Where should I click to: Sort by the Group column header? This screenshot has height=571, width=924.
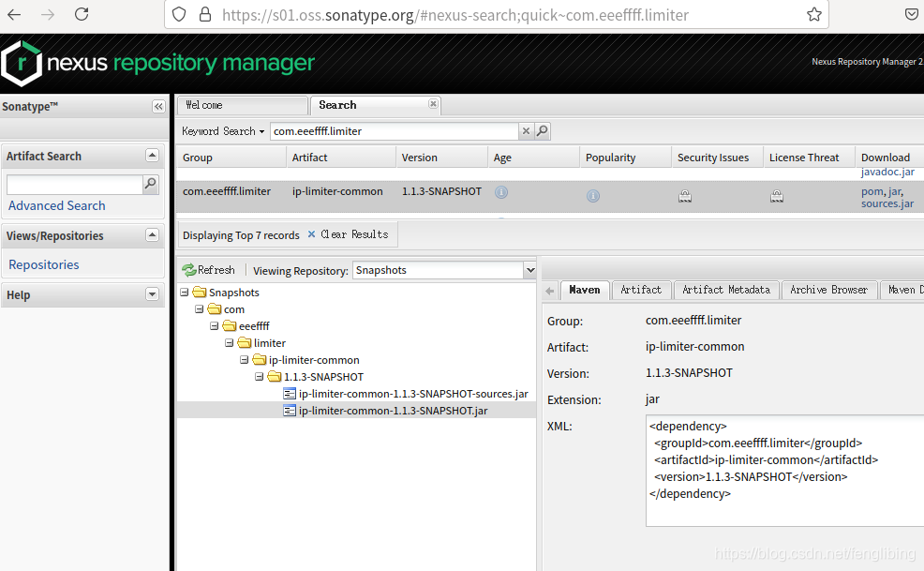pyautogui.click(x=231, y=158)
